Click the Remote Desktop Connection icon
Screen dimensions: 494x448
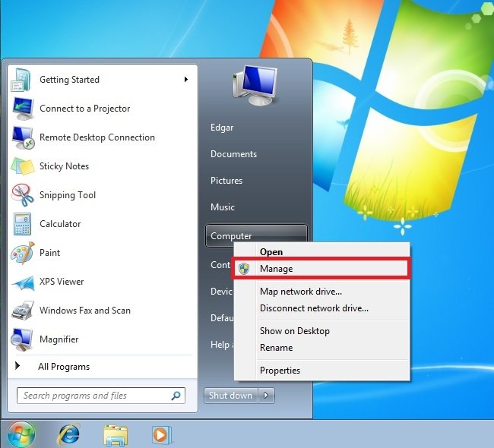pyautogui.click(x=23, y=137)
